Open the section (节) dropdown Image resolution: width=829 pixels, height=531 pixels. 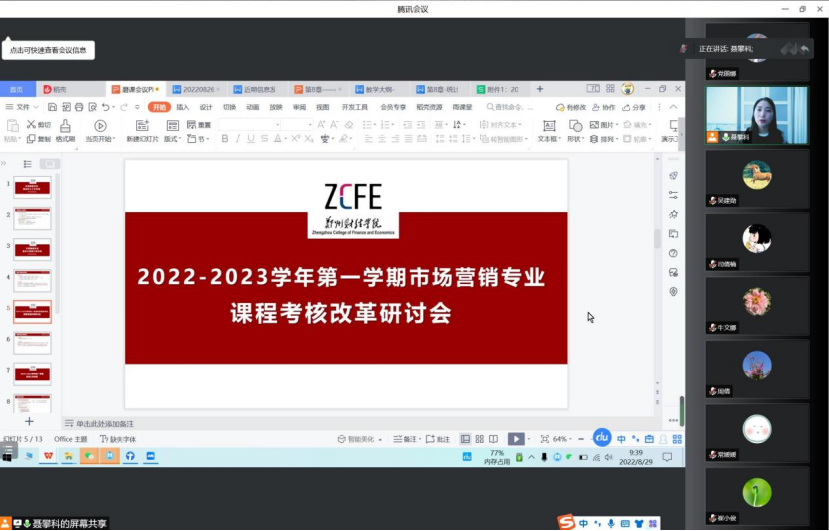199,139
